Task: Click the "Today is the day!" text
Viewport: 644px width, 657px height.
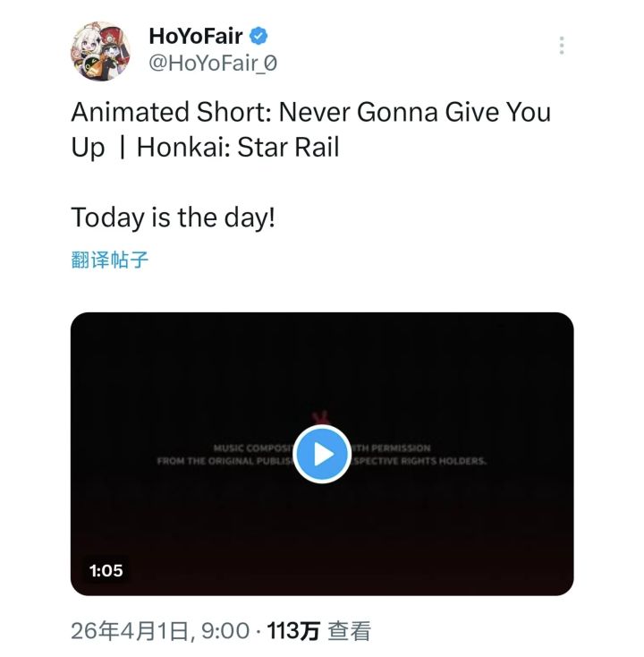Action: [x=173, y=217]
